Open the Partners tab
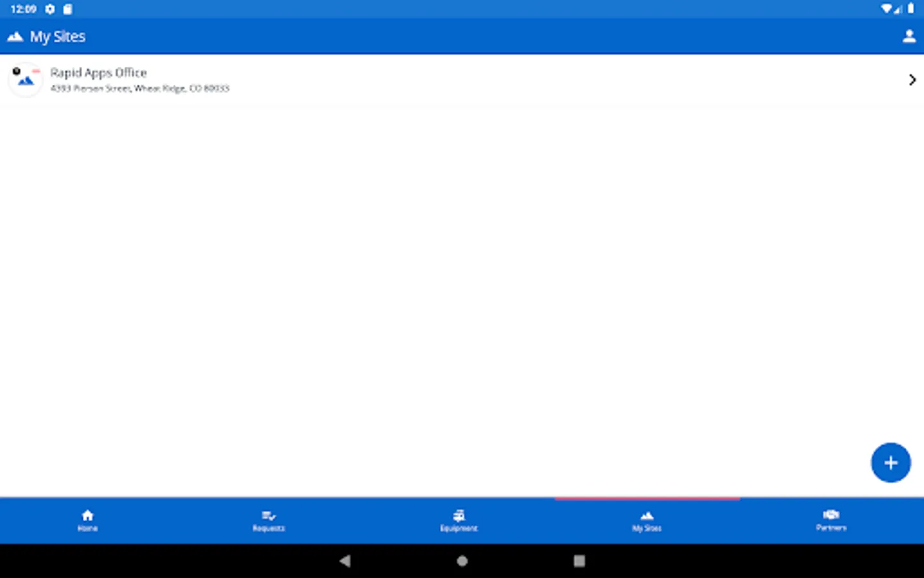The height and width of the screenshot is (578, 924). pos(831,520)
